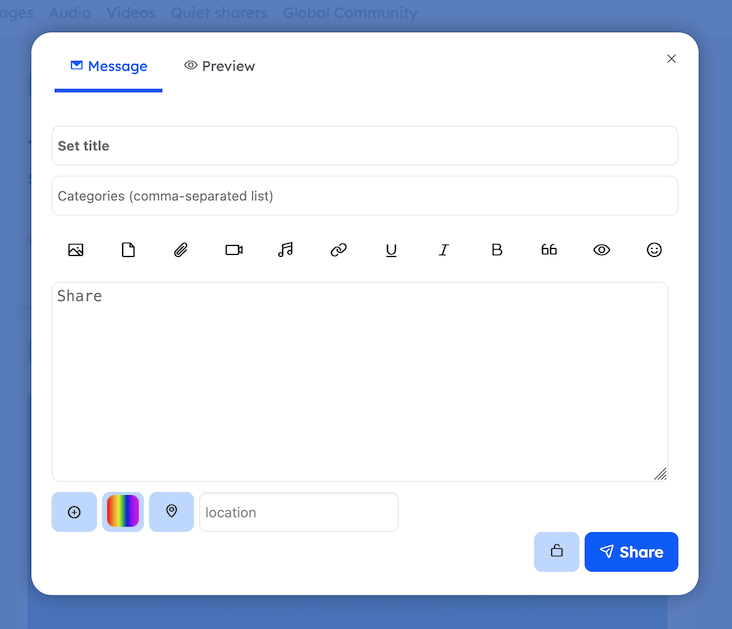Insert a hyperlink with the link icon
The width and height of the screenshot is (732, 629).
(339, 250)
